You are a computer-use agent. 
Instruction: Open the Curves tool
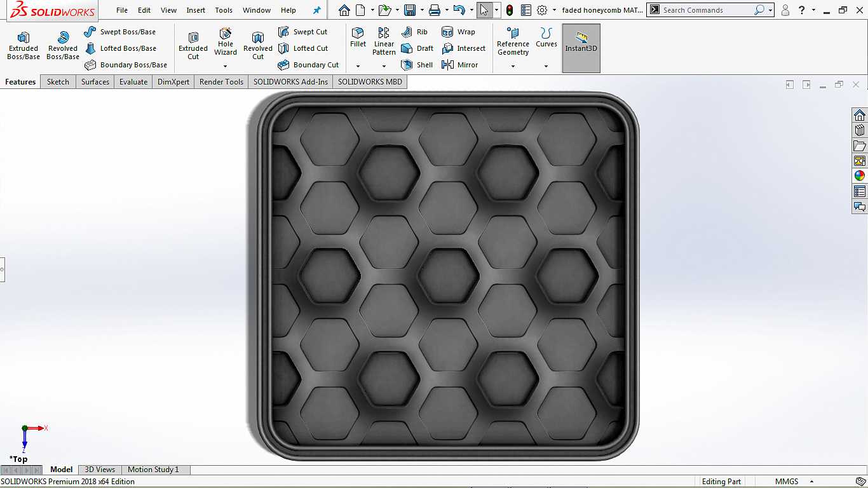546,37
